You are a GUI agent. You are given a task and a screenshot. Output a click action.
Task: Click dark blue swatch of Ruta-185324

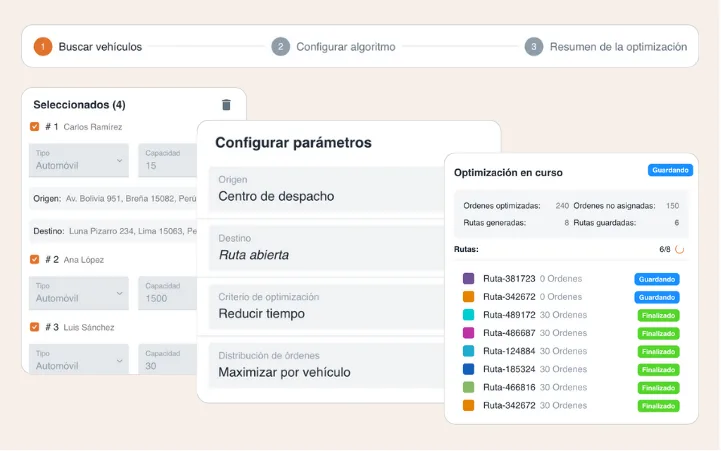468,369
